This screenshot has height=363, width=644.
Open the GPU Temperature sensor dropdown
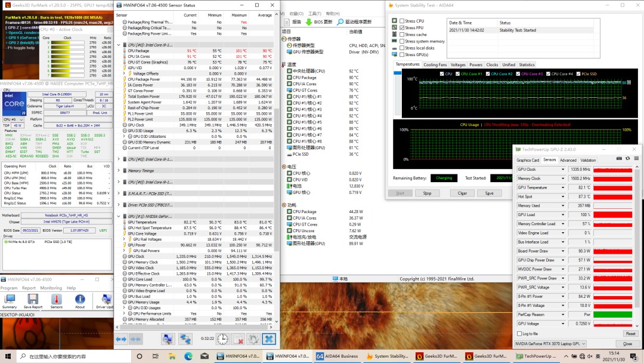coord(562,187)
